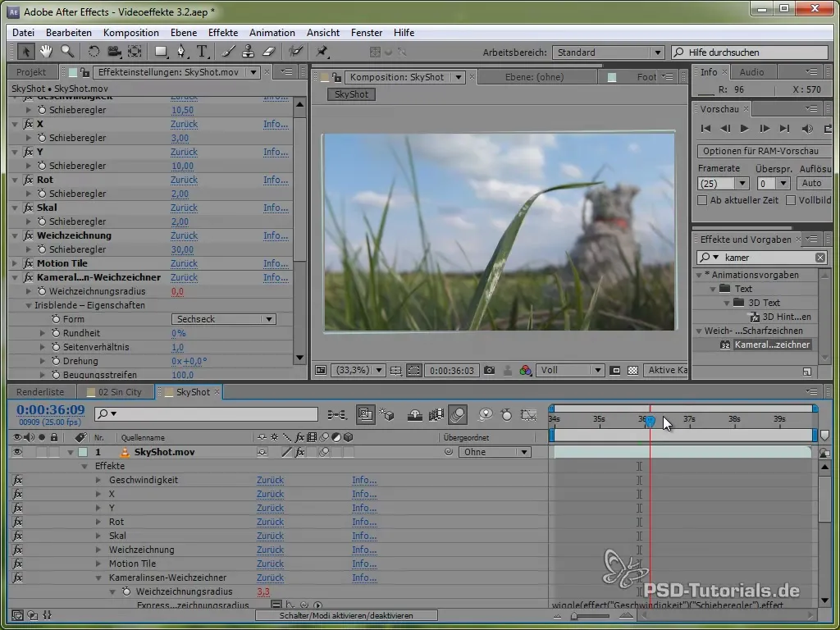Open the Komposition menu
Screen dimensions: 840x630
[x=130, y=33]
